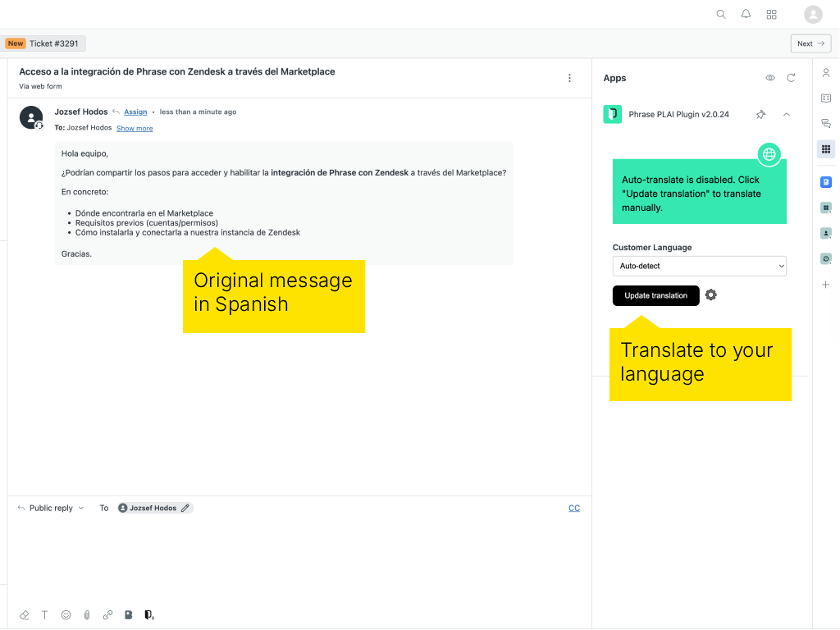Open the knowledge base panel in right sidebar

tap(826, 97)
